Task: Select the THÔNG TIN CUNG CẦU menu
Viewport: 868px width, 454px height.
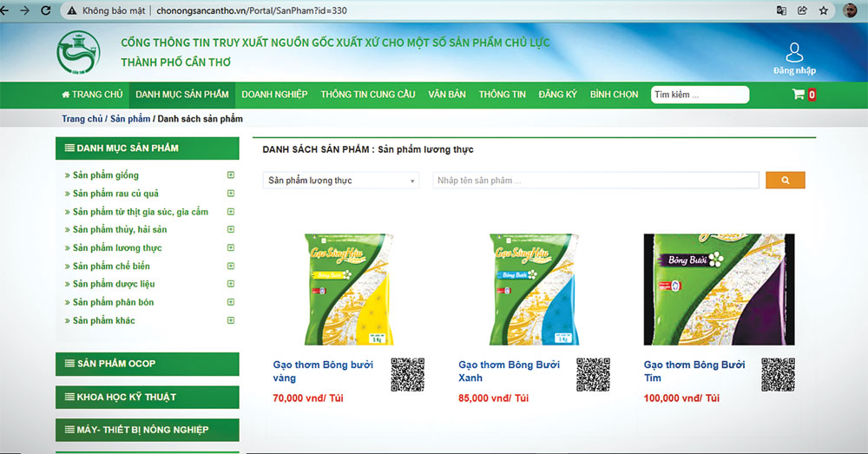Action: (x=367, y=95)
